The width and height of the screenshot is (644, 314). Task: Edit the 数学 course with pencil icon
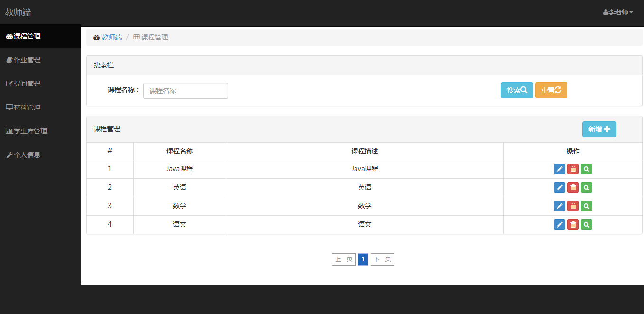[x=559, y=206]
